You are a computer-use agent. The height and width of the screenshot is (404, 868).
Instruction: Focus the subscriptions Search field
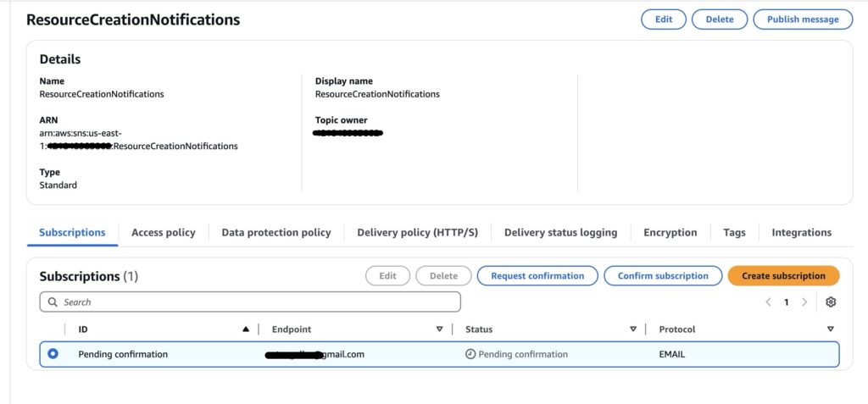click(x=250, y=302)
